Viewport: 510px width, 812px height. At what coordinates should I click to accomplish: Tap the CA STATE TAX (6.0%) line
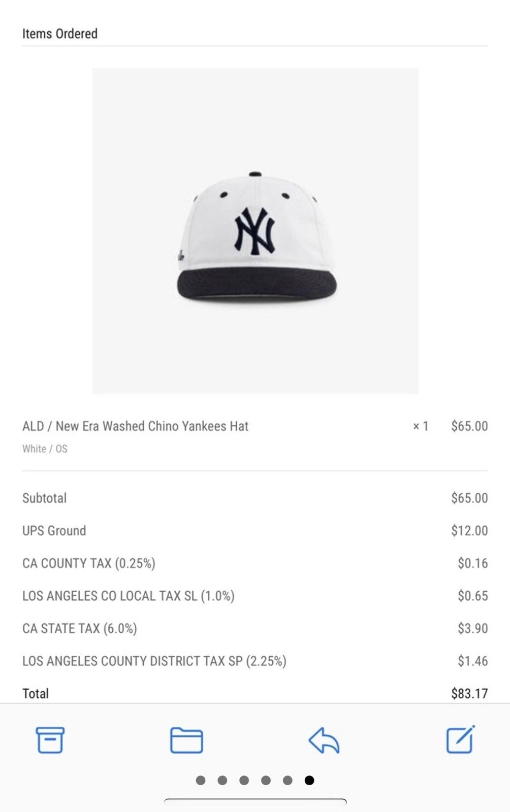tap(255, 628)
